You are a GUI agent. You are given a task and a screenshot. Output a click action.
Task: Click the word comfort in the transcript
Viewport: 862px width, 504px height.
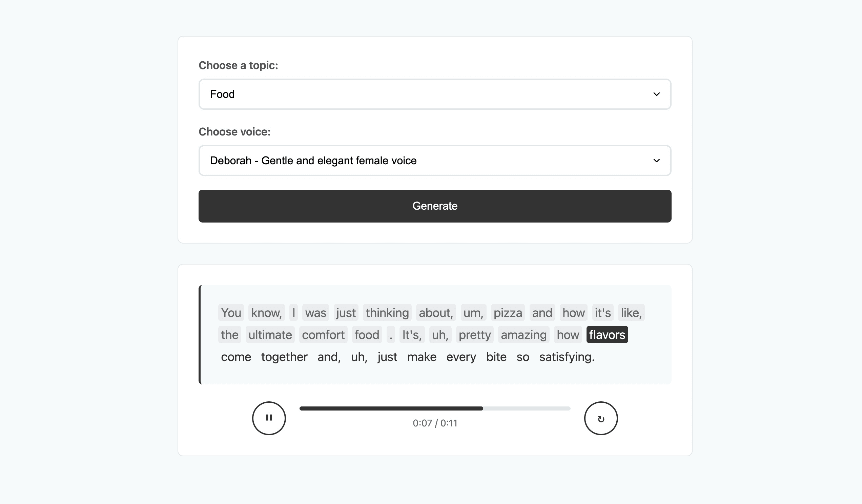click(323, 335)
